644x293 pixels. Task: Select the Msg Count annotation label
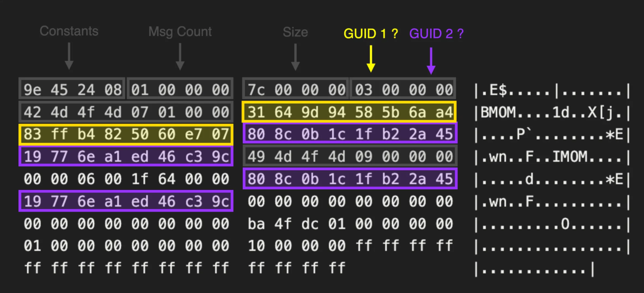[180, 32]
